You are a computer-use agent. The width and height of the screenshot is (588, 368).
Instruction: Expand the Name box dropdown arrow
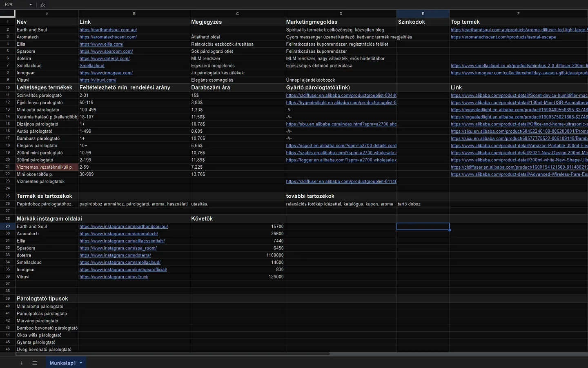pos(31,5)
